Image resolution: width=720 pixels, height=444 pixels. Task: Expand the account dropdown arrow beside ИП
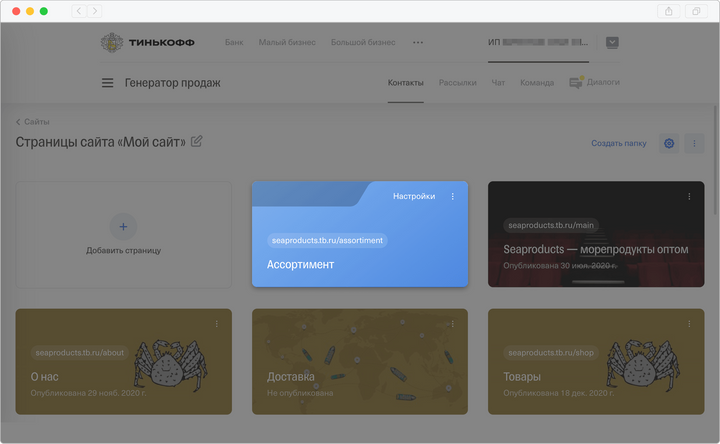pyautogui.click(x=612, y=43)
